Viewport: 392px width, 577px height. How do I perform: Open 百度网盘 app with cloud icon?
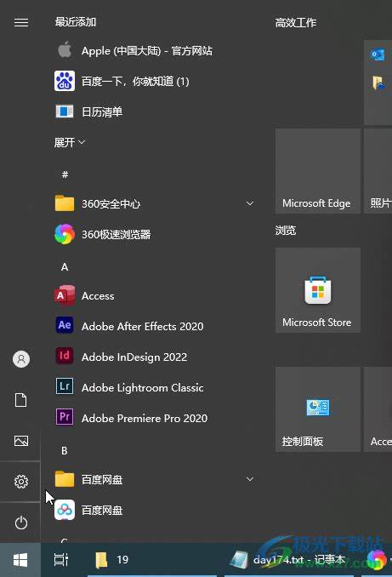click(x=65, y=510)
